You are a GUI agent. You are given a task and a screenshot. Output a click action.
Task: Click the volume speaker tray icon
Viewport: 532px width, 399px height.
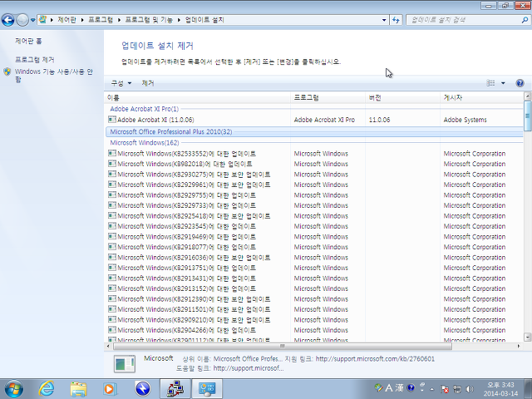[470, 389]
